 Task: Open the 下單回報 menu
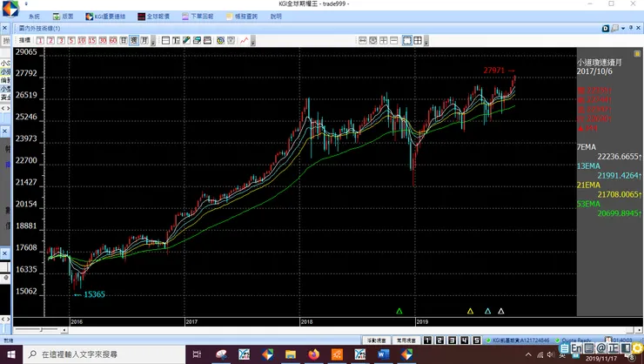pyautogui.click(x=198, y=17)
